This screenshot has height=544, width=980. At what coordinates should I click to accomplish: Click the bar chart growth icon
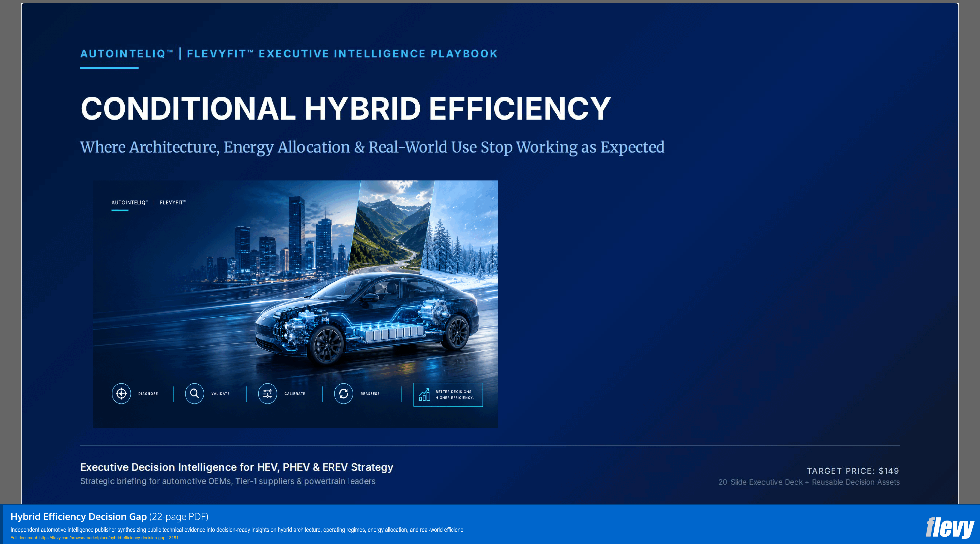coord(424,394)
